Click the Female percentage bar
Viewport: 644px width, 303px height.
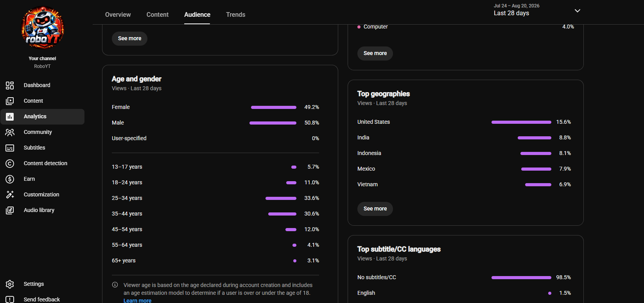point(274,107)
